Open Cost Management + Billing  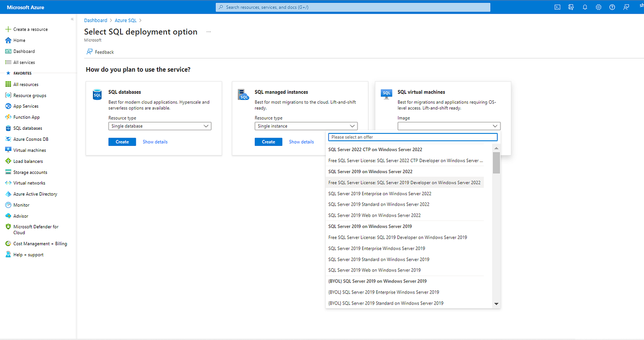click(36, 243)
